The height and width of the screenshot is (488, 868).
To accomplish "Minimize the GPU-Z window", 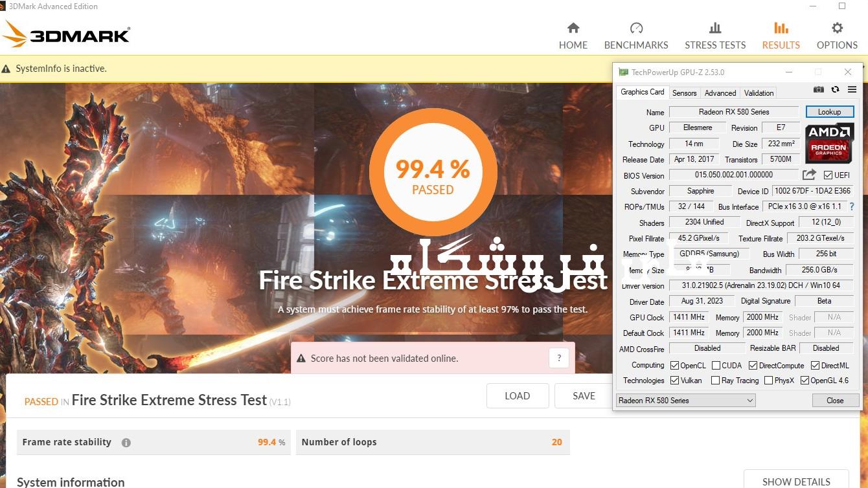I will [788, 72].
